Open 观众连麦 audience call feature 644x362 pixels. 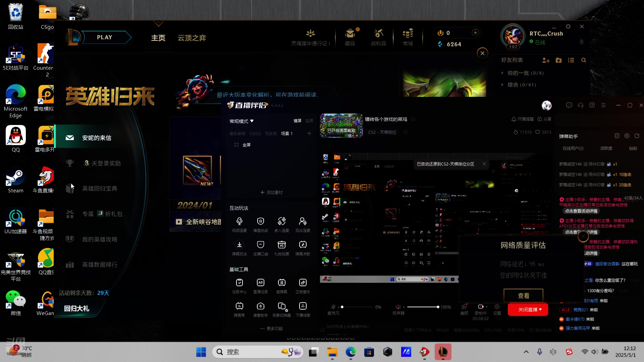pyautogui.click(x=303, y=224)
